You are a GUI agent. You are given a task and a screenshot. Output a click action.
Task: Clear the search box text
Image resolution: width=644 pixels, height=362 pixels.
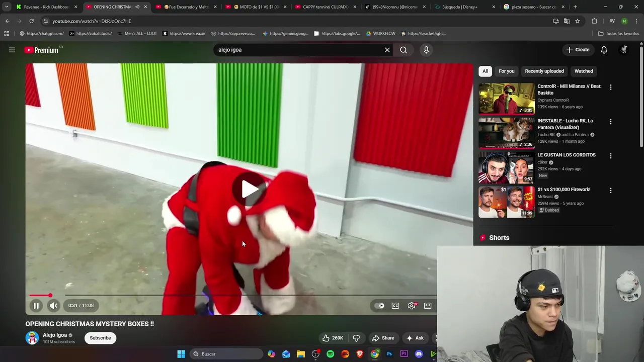tap(387, 50)
